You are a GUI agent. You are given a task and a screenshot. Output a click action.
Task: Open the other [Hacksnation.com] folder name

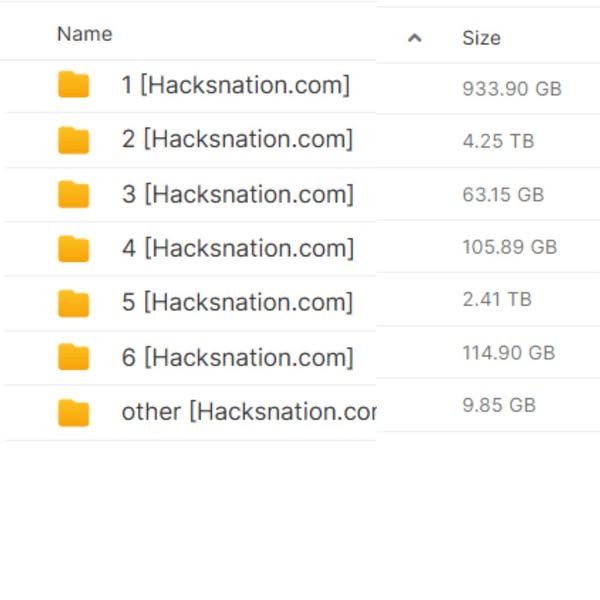248,411
